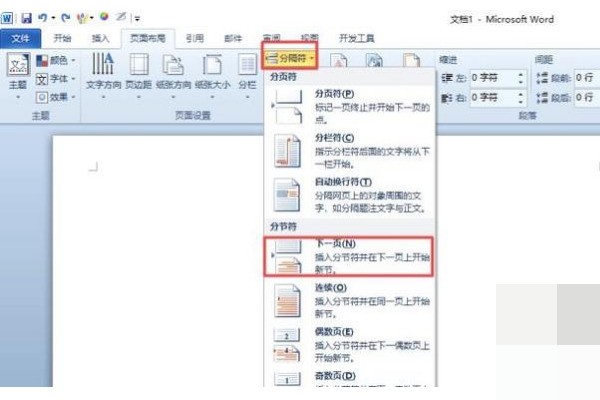Toggle the 分隔符 (Breaks) dropdown button
600x400 pixels.
290,59
